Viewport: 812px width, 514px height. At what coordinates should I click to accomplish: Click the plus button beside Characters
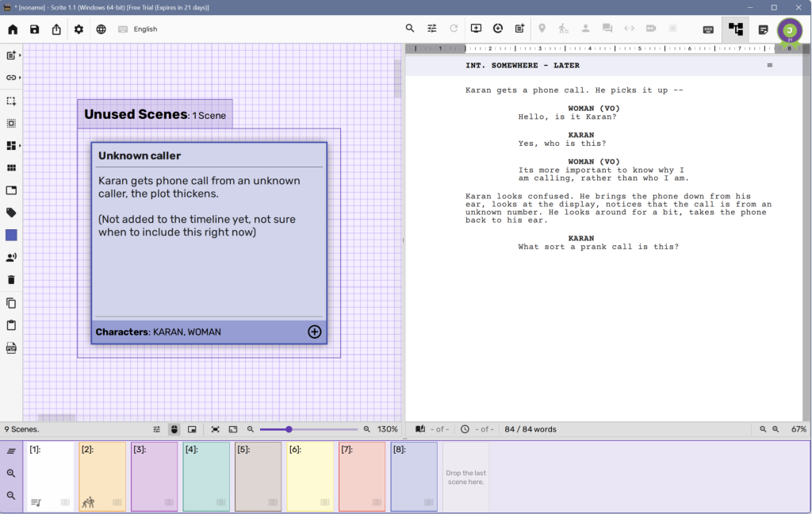coord(314,332)
